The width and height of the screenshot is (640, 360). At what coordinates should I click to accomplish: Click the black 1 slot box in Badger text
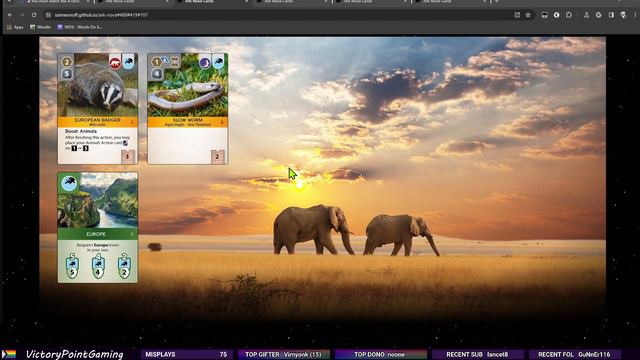(x=74, y=148)
